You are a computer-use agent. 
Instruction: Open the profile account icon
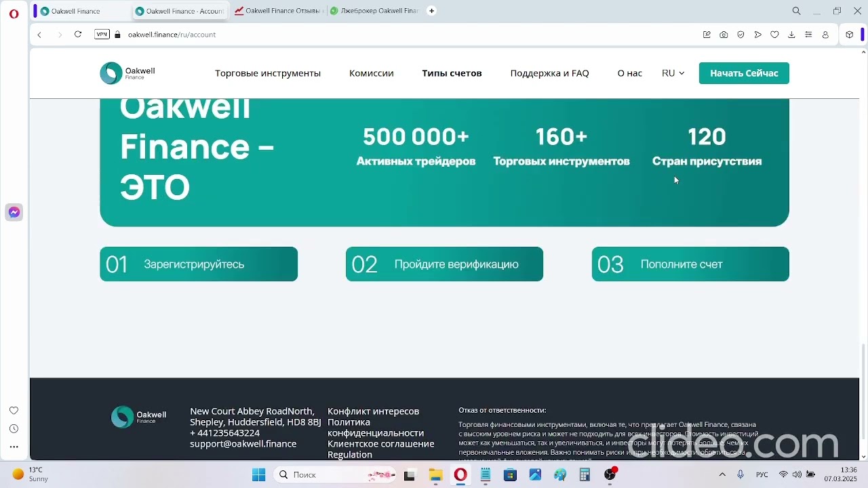click(x=825, y=35)
